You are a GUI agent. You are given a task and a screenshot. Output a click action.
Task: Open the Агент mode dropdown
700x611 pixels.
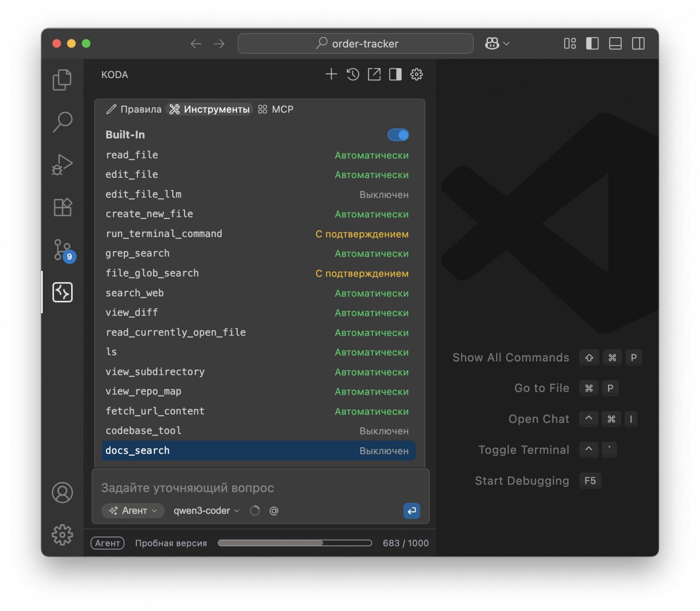click(133, 510)
